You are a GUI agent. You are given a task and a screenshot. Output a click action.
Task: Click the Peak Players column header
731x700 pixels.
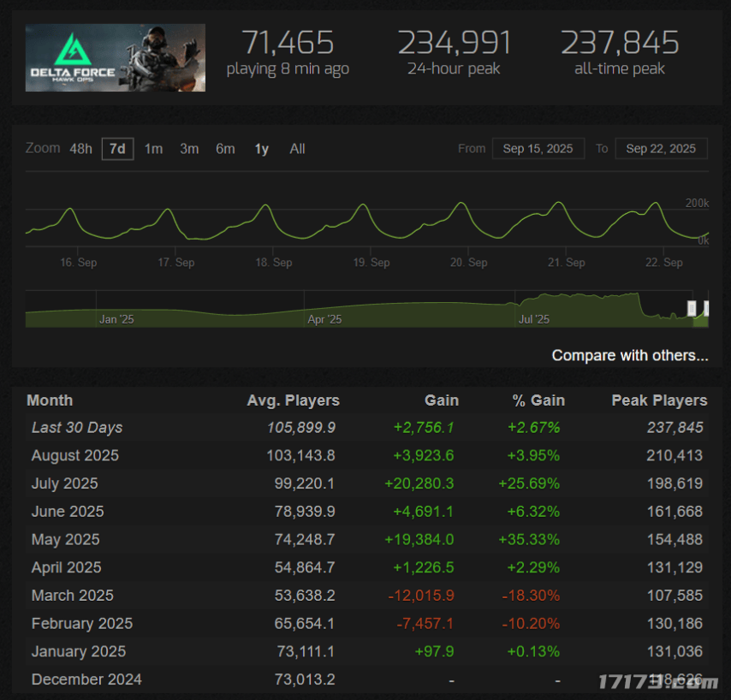click(x=659, y=400)
